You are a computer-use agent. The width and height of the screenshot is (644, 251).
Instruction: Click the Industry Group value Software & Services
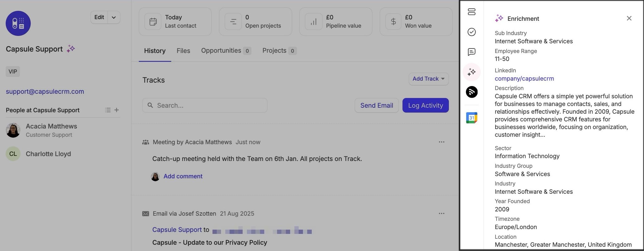[x=522, y=174]
